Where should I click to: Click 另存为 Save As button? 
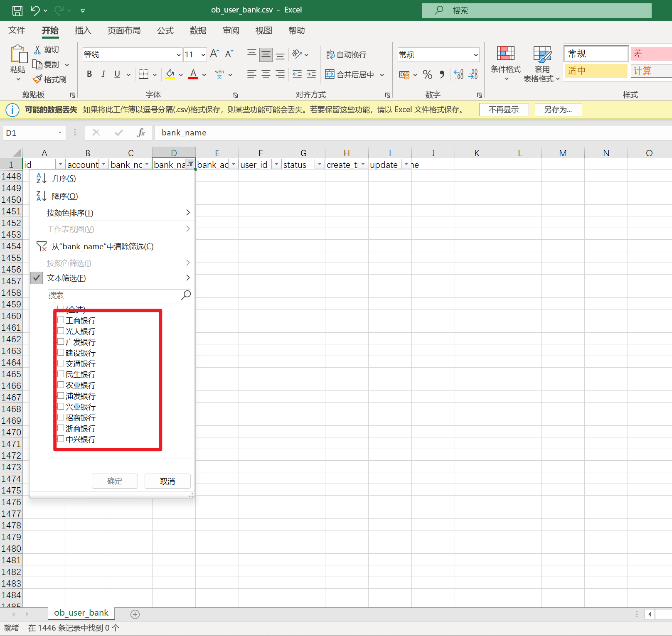point(558,110)
